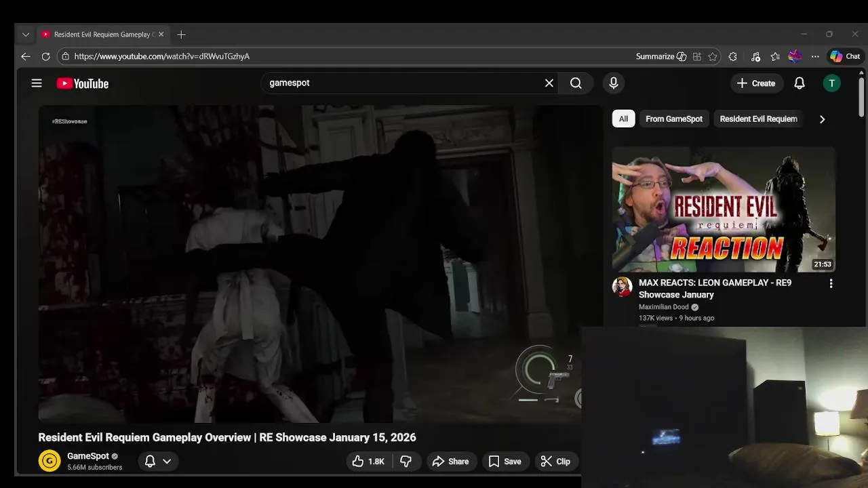Open Copilot Chat sidebar
The width and height of the screenshot is (868, 488).
845,56
